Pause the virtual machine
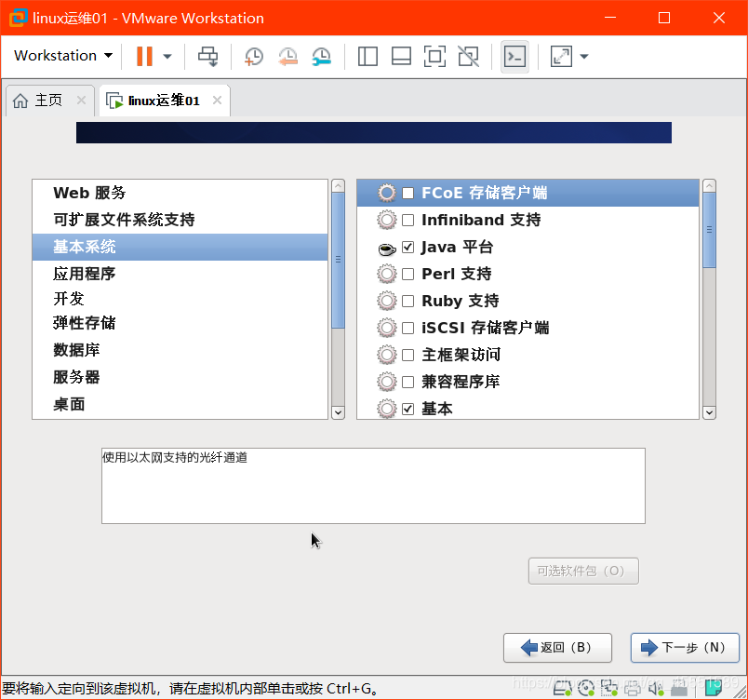This screenshot has height=700, width=748. tap(144, 56)
